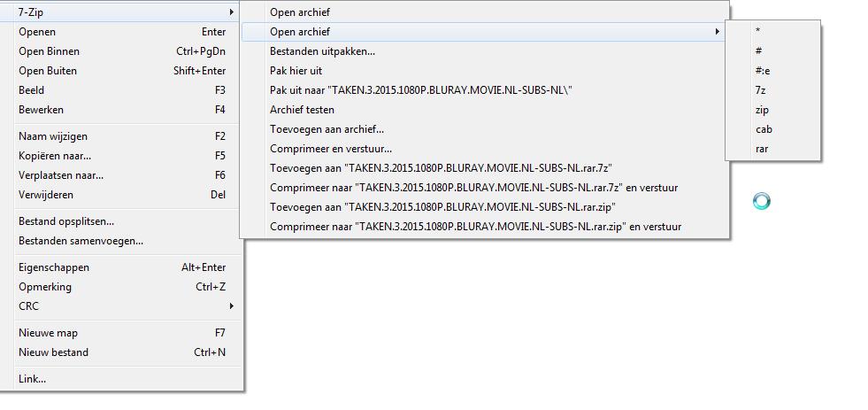Choose Verplaatsen naar... option
868x410 pixels.
point(120,175)
